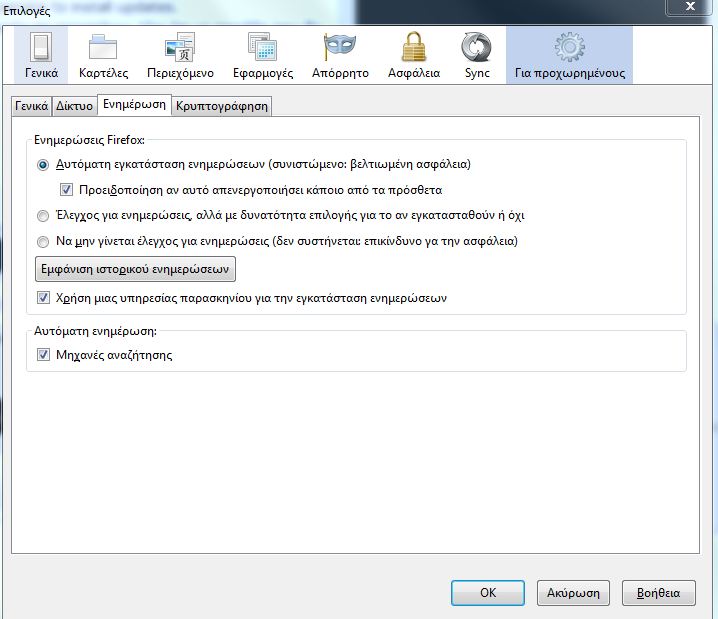Viewport: 718px width, 619px height.
Task: Close the Επιλογές dialog window
Action: click(x=690, y=7)
